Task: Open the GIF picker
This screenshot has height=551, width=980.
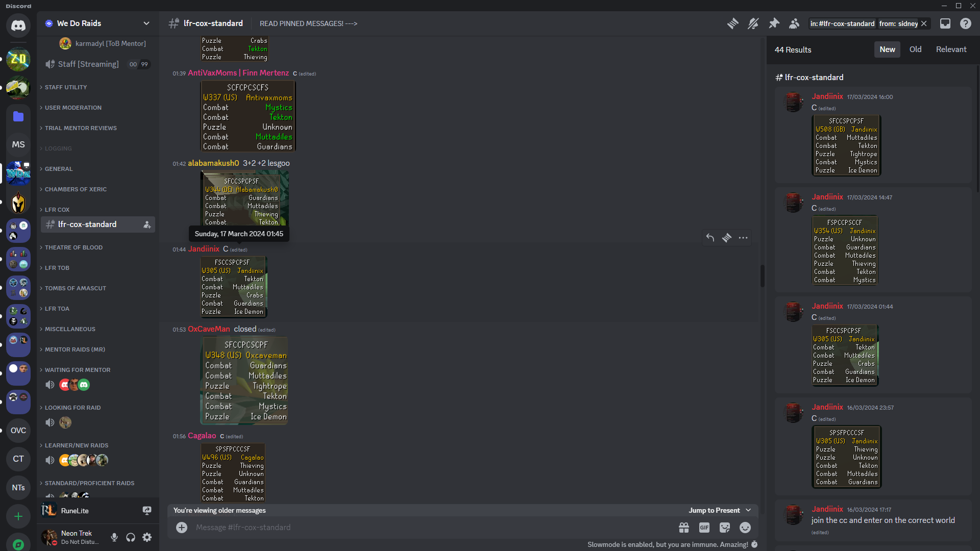Action: (704, 528)
